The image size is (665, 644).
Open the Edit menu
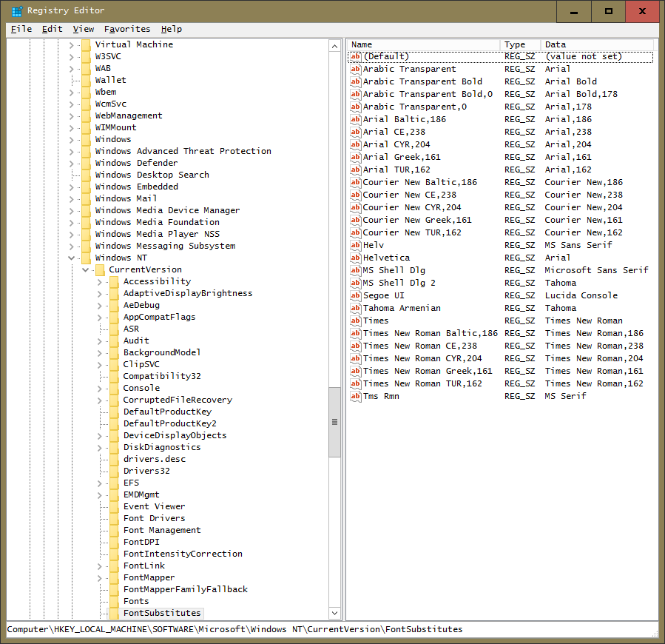(x=52, y=29)
